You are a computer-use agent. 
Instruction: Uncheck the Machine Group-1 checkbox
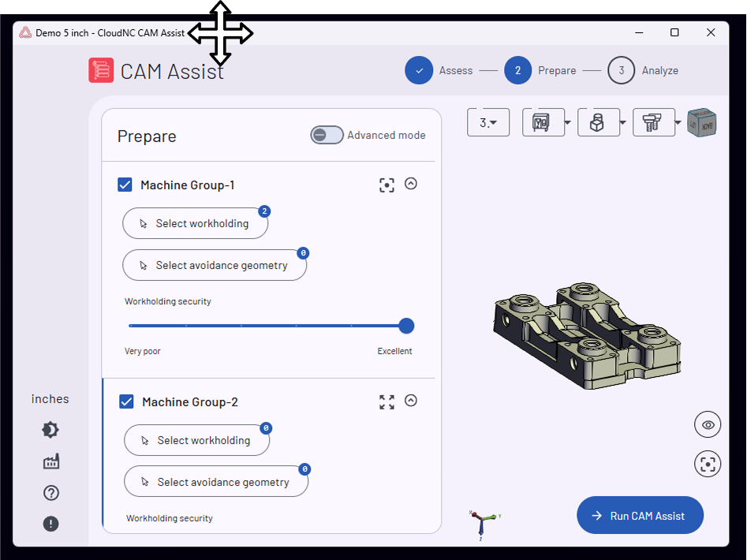(125, 185)
